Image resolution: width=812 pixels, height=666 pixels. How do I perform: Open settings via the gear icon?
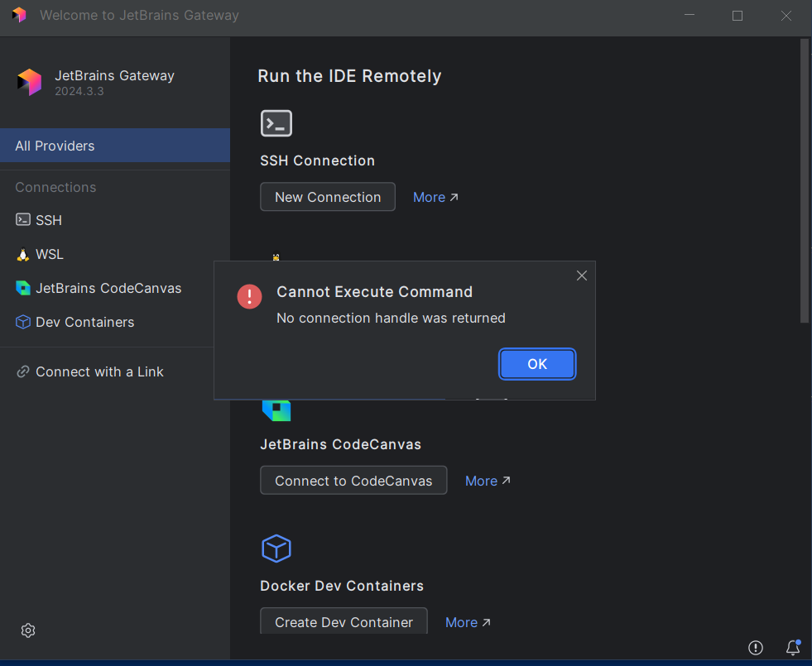[x=28, y=630]
